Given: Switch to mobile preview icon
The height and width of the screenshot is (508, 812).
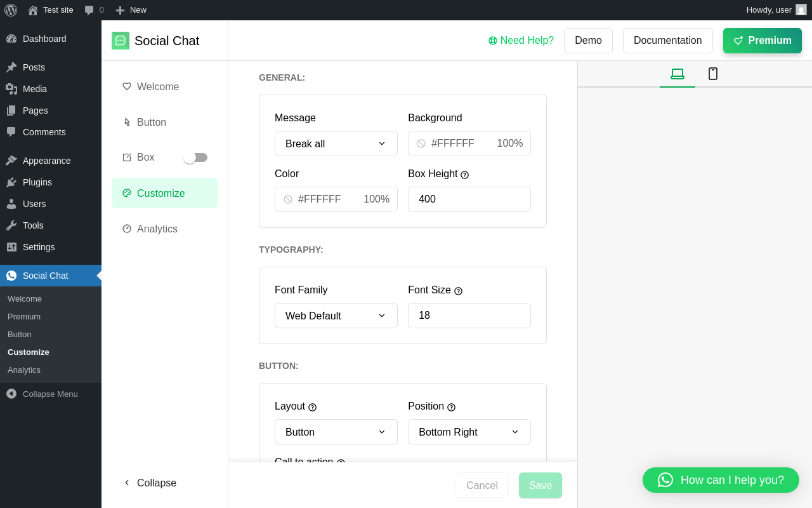Looking at the screenshot, I should [713, 74].
